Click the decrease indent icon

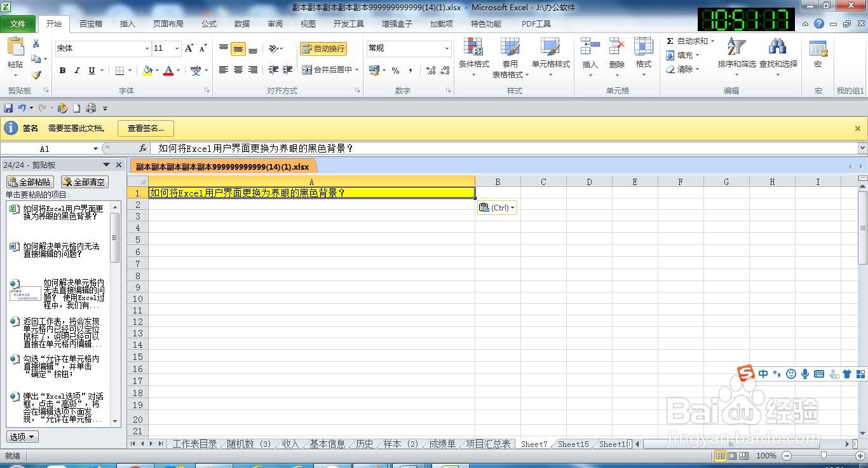click(273, 70)
